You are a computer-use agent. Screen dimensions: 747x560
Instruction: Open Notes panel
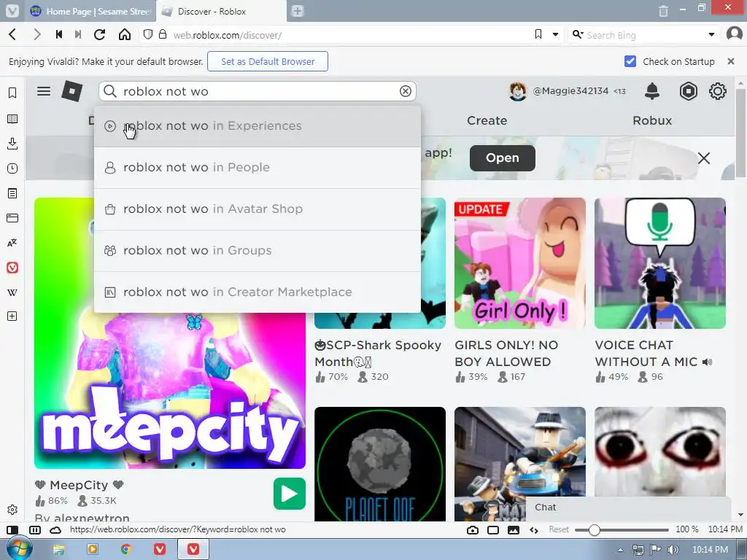[x=12, y=193]
